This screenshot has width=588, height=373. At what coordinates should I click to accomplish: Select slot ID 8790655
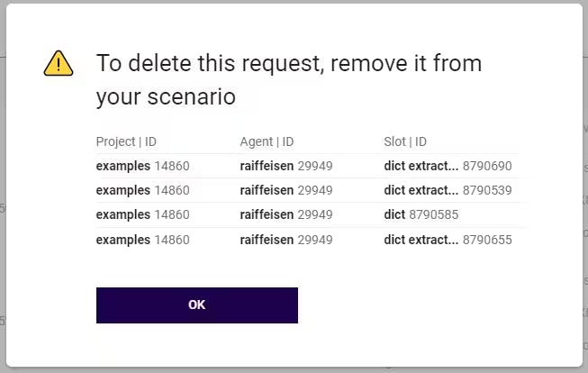click(x=487, y=240)
